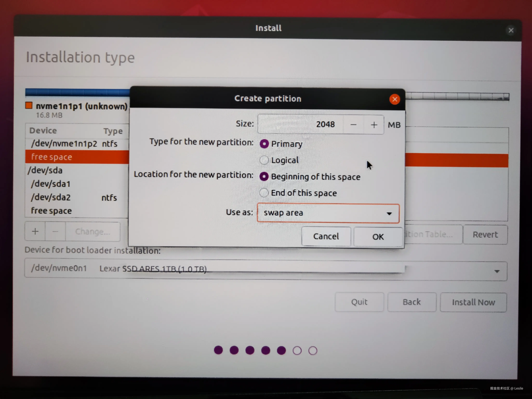Click the nvme1n1p1 orange color legend

click(29, 106)
